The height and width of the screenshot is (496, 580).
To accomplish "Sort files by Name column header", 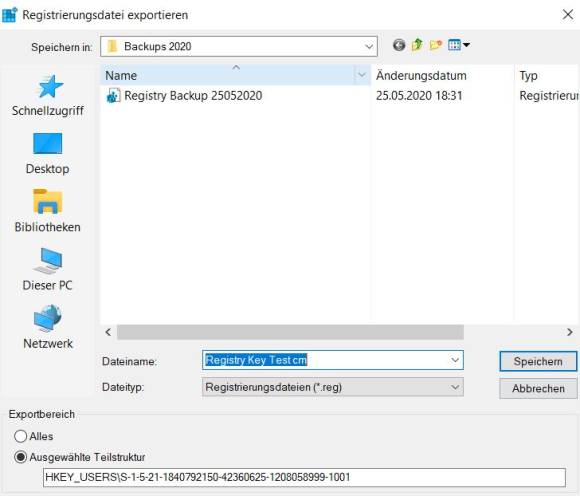I will pyautogui.click(x=228, y=75).
